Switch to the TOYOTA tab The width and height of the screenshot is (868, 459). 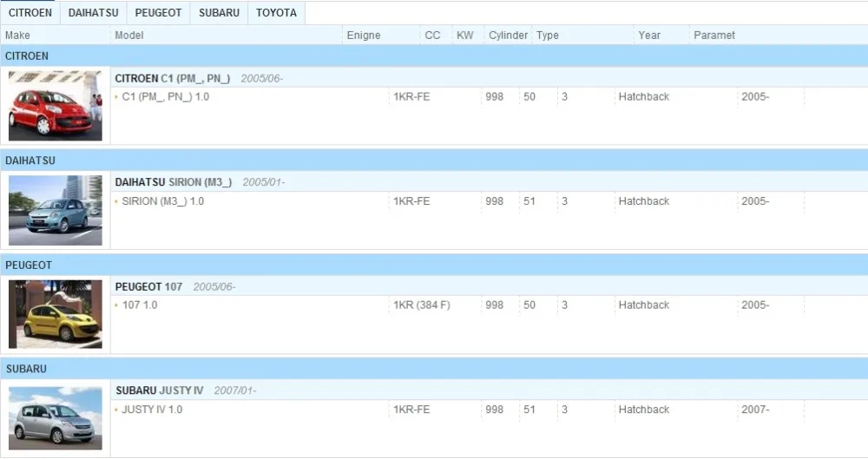pyautogui.click(x=276, y=13)
